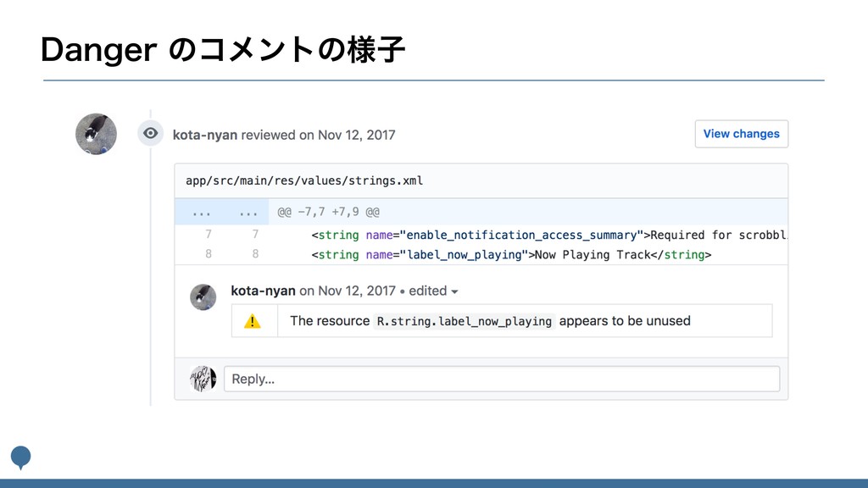The height and width of the screenshot is (488, 868).
Task: Click the kota-nyan username in the comment
Action: click(263, 291)
